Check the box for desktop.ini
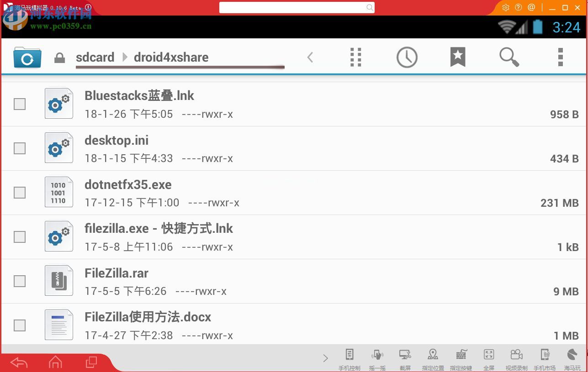Image resolution: width=588 pixels, height=372 pixels. pos(20,148)
